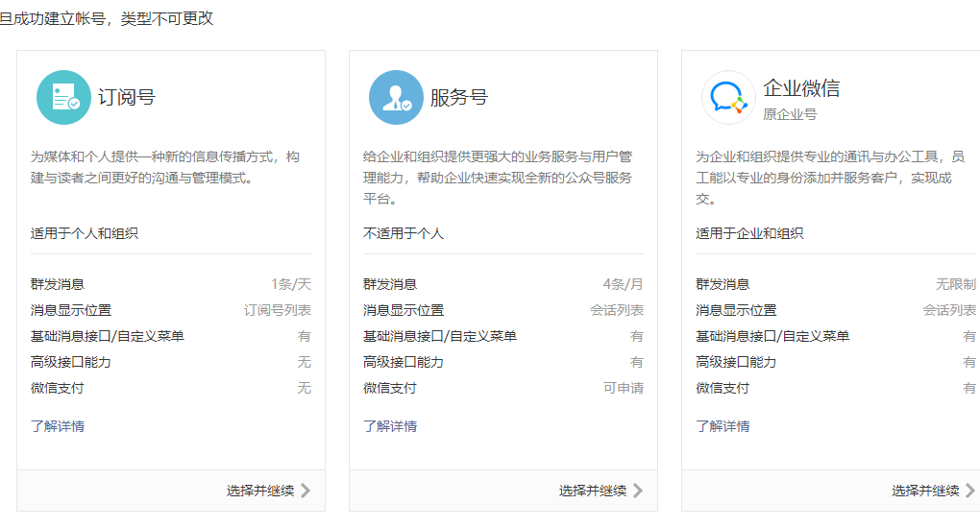Click the 原企业号 subtitle
Viewport: 980px width, 528px height.
tap(790, 114)
